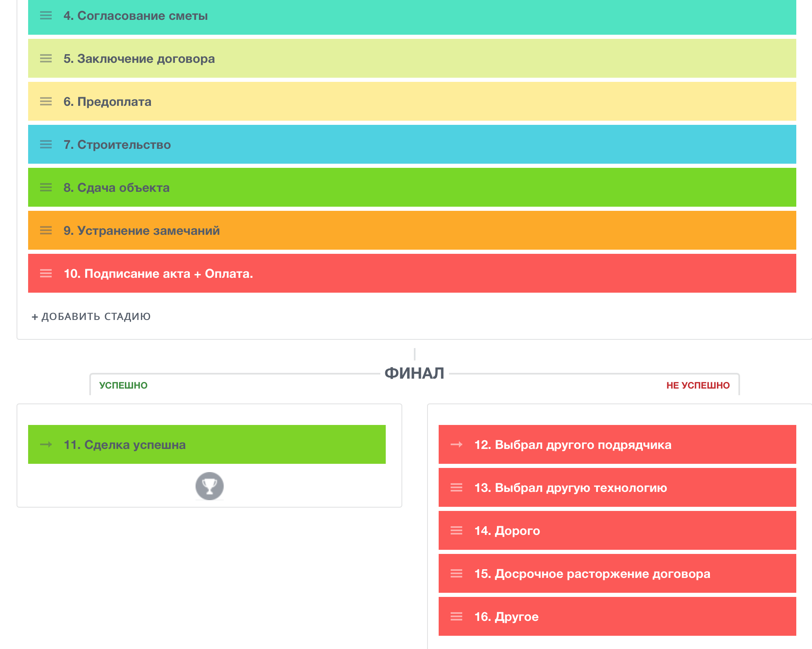Click drag handle of Устранение замечаний stage
This screenshot has height=649, width=812.
(46, 231)
